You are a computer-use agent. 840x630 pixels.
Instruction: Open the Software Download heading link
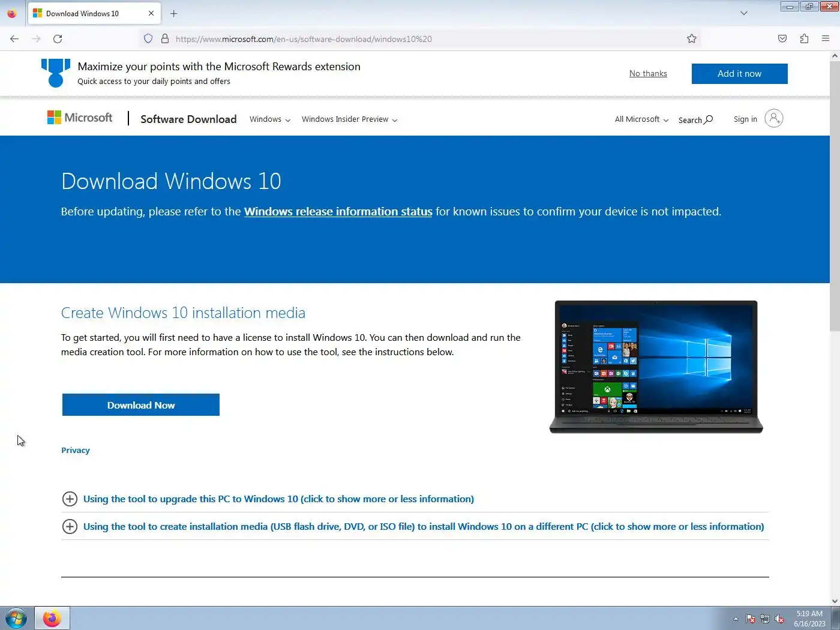point(188,119)
